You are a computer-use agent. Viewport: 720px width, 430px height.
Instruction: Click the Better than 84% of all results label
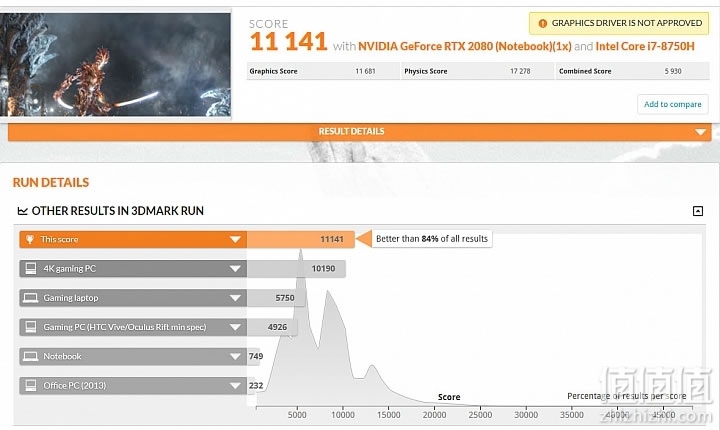pyautogui.click(x=432, y=239)
